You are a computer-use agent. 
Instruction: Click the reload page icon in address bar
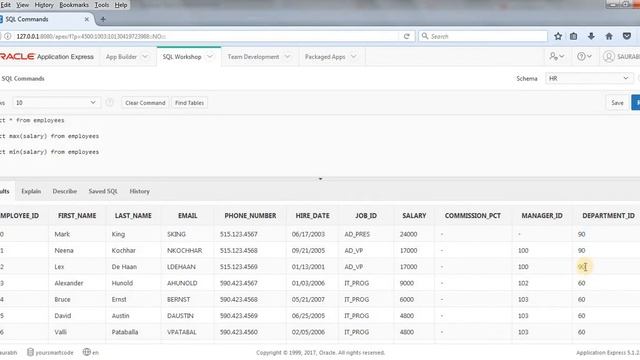(x=407, y=36)
